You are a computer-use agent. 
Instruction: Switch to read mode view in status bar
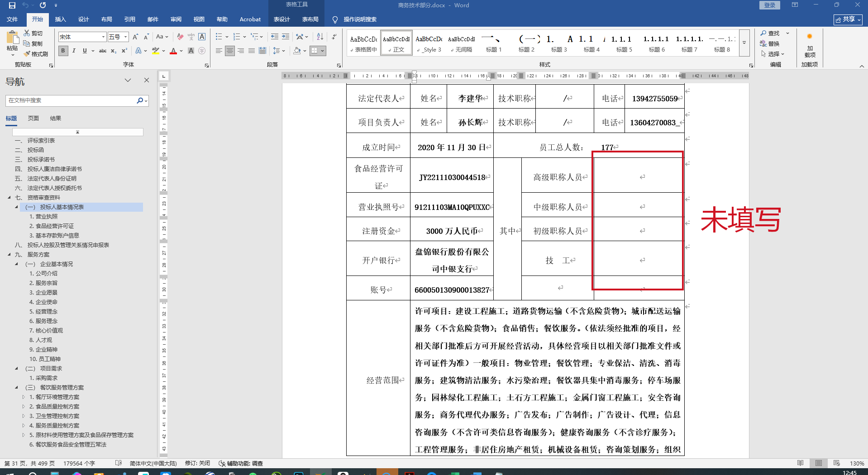tap(801, 463)
